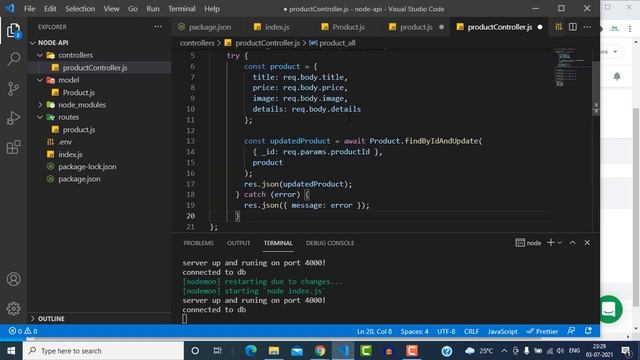This screenshot has width=640, height=360.
Task: Maximize the terminal panel size
Action: coord(573,243)
